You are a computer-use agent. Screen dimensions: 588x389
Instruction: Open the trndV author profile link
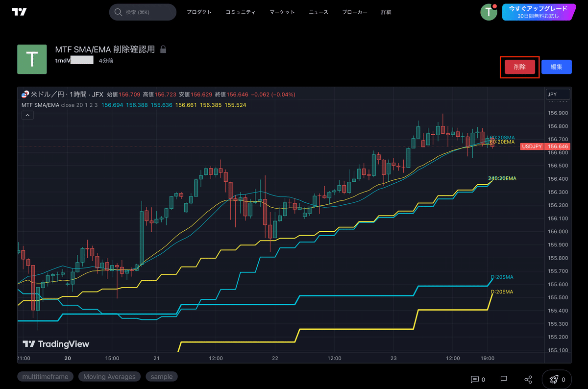click(x=74, y=61)
